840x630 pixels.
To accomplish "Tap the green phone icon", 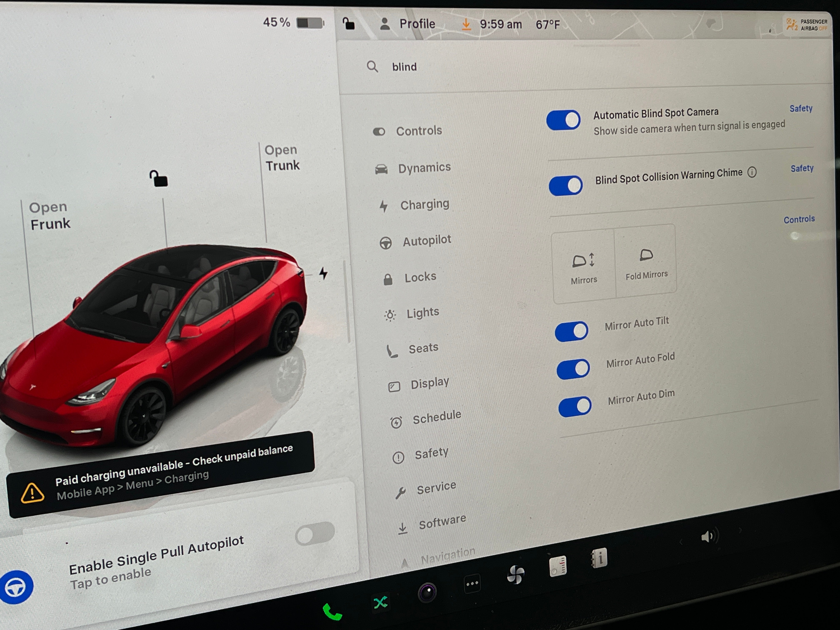I will tap(332, 612).
